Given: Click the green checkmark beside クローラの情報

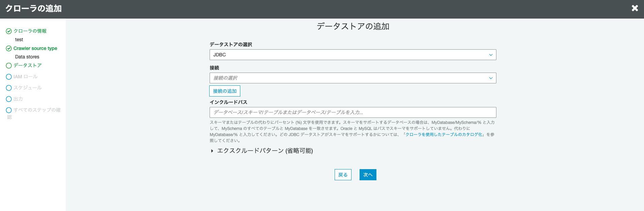Looking at the screenshot, I should (9, 31).
